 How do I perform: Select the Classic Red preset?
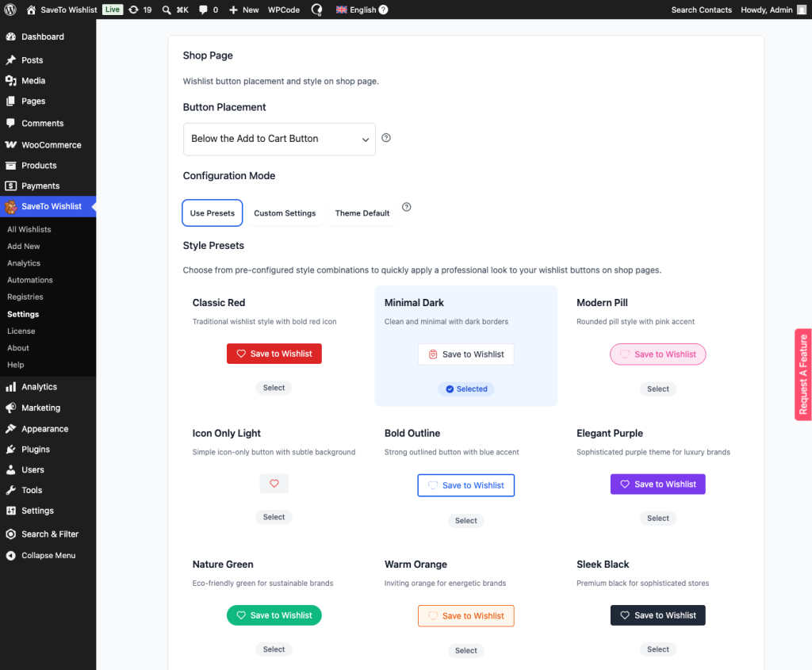pyautogui.click(x=274, y=388)
